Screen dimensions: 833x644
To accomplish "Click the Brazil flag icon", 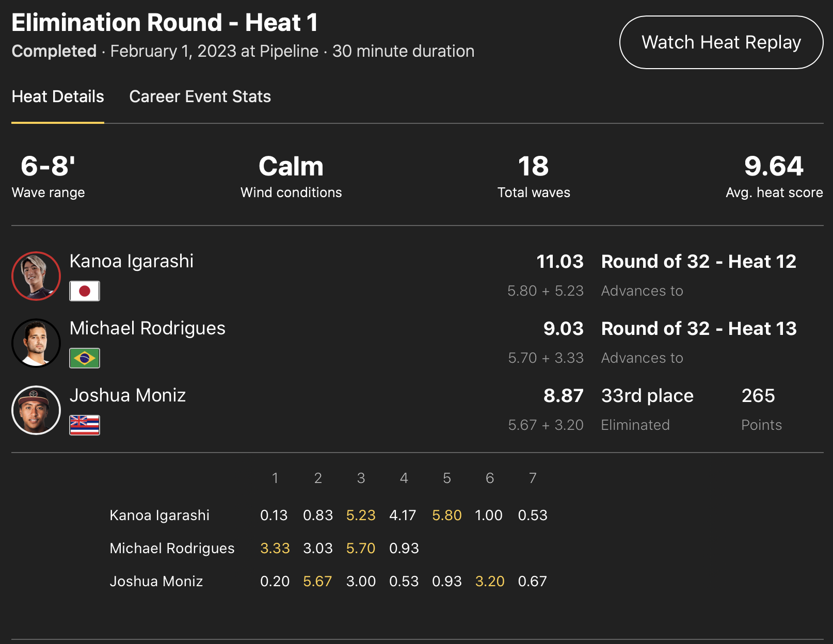I will coord(85,358).
